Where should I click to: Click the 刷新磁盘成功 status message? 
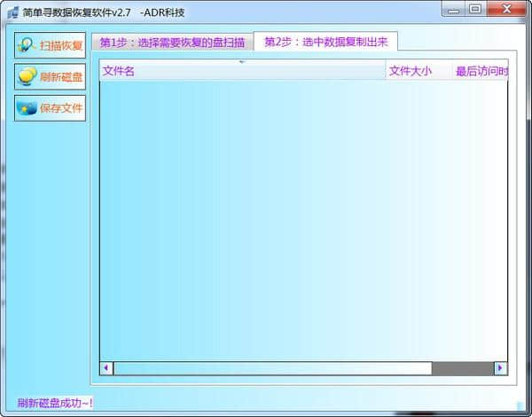(55, 403)
